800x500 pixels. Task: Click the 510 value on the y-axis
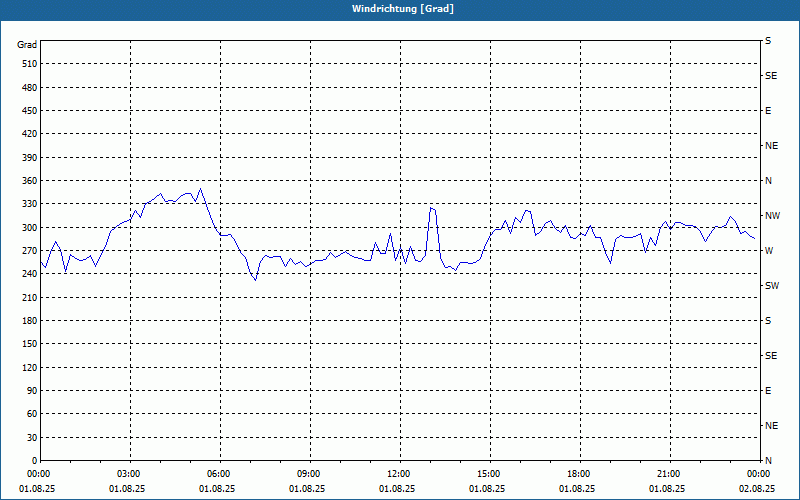coord(30,64)
